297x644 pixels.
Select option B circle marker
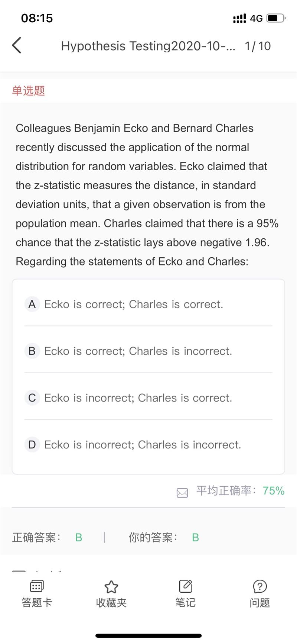32,351
